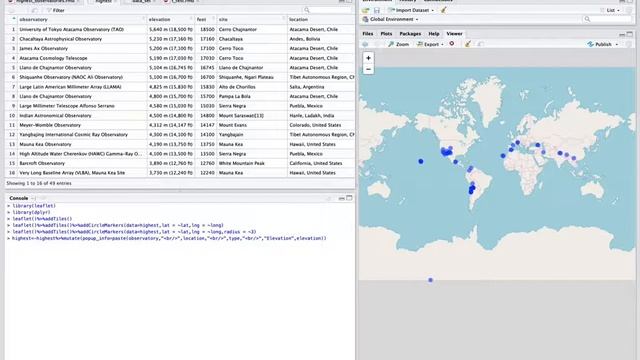
Task: Select 'University of Tokyo Atacama Observatory (TAO)' cell
Action: [82, 29]
